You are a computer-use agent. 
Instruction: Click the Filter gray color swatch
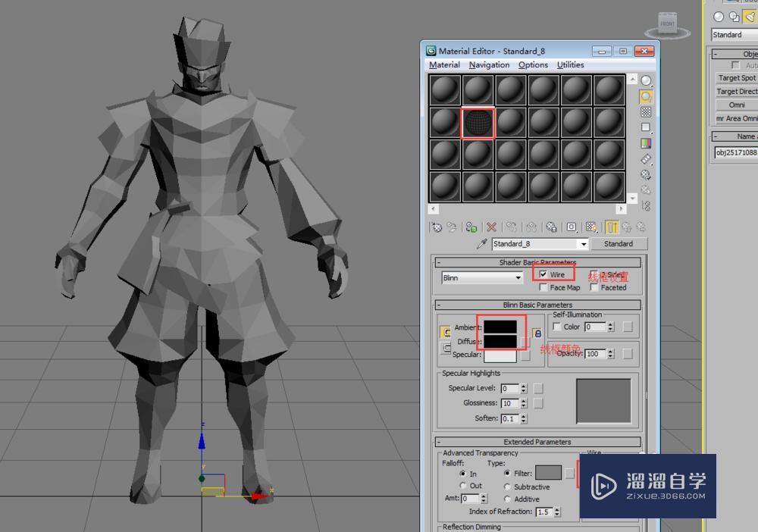point(548,473)
